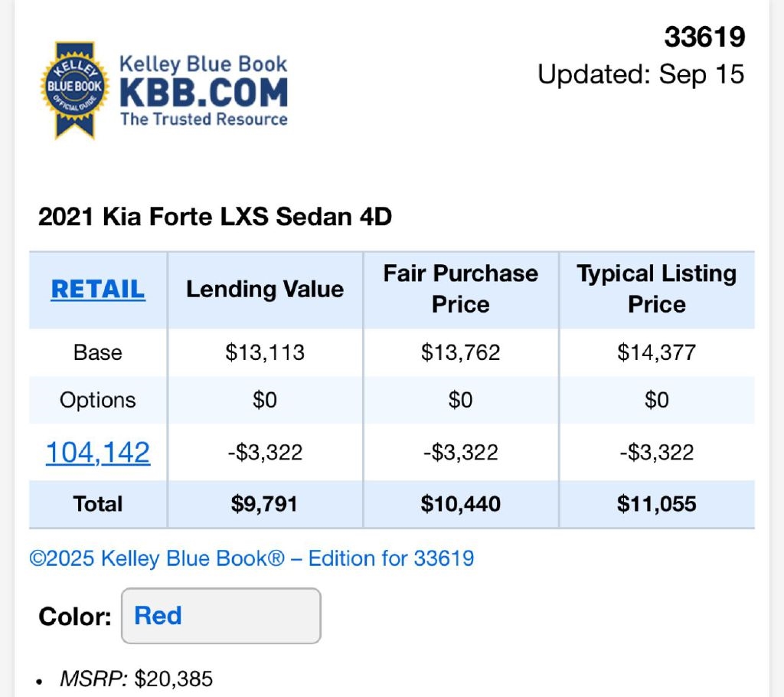Click the $9,791 total lending value
784x697 pixels.
(x=265, y=504)
